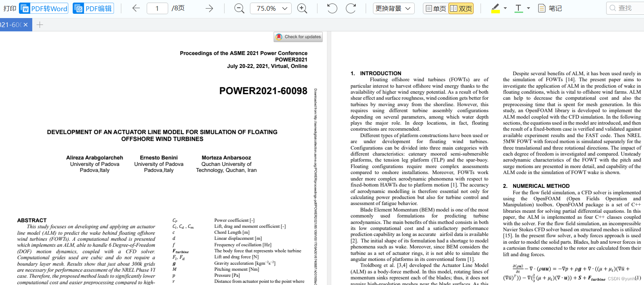This screenshot has height=285, width=644.
Task: Click 'Lift and drag force [N]' entry
Action: (x=236, y=257)
